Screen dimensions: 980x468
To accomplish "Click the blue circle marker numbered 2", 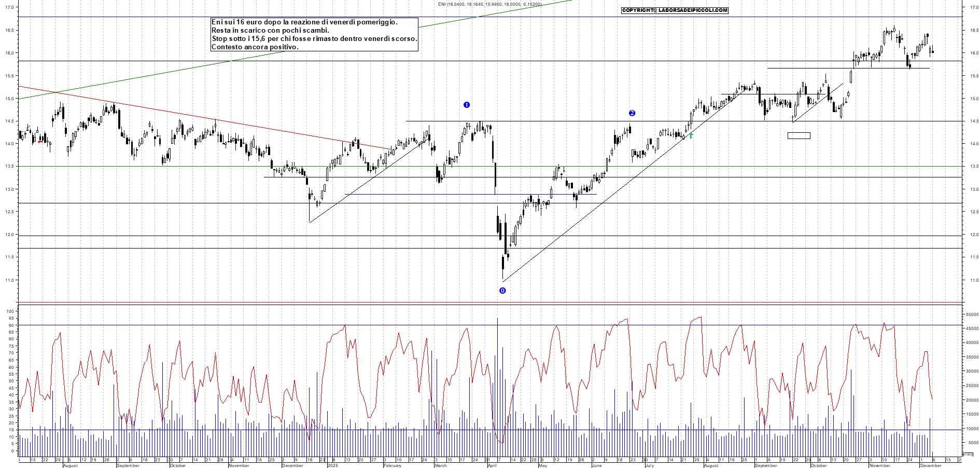I will [632, 113].
